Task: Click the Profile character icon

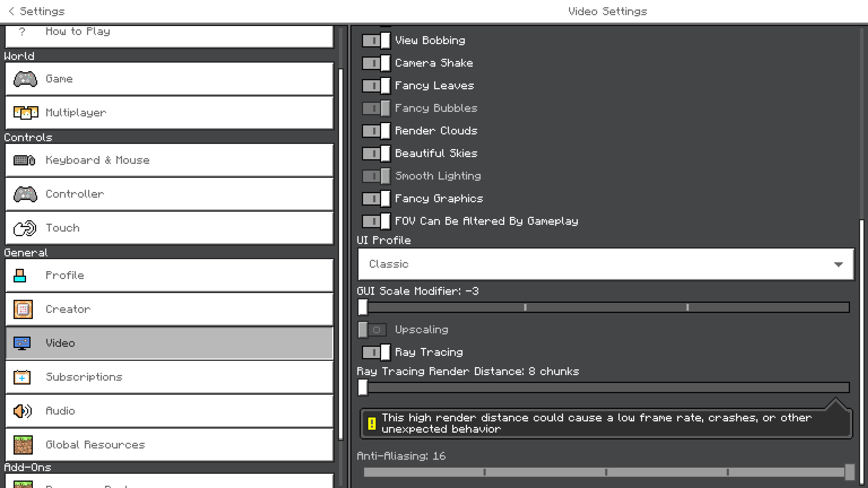Action: 20,275
